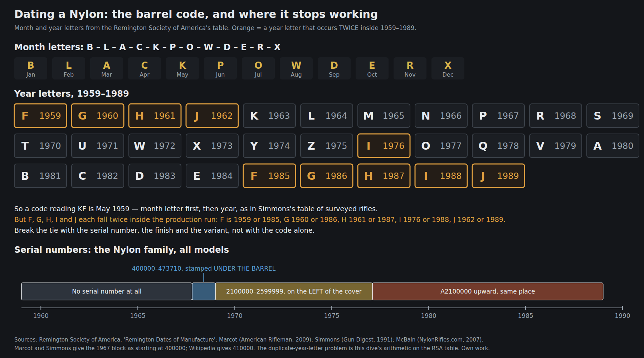This screenshot has height=358, width=644.
Task: Select the G 1986 year card
Action: point(327,176)
